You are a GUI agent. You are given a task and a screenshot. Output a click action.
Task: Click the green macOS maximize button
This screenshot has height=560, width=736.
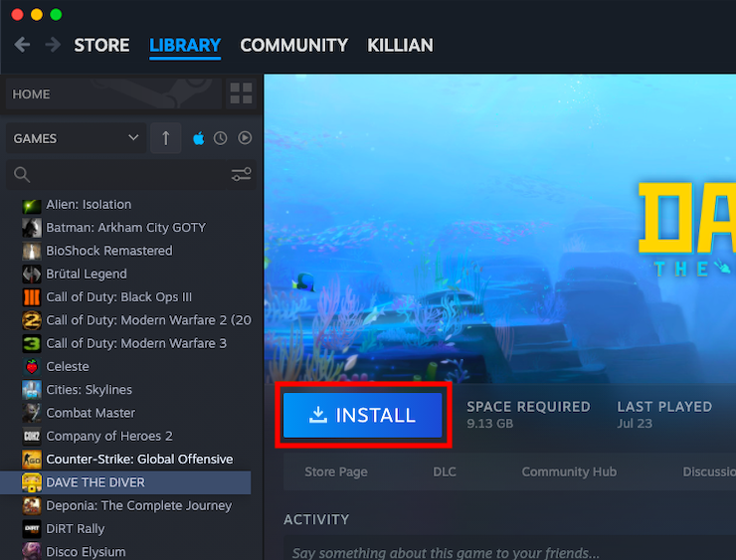(56, 15)
